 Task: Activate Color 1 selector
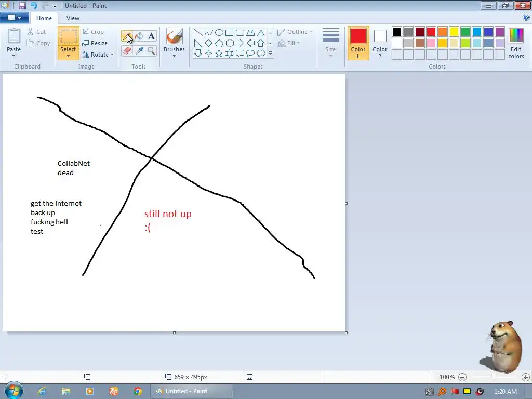click(358, 43)
